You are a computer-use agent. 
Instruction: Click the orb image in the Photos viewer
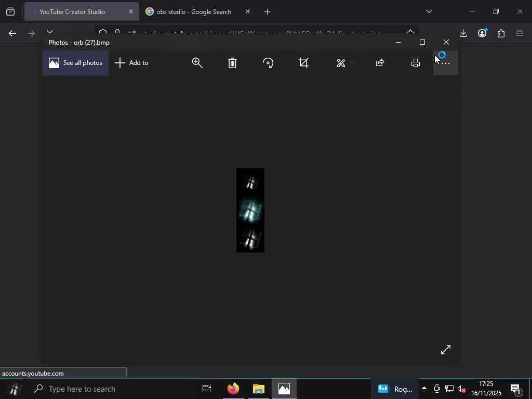point(250,210)
